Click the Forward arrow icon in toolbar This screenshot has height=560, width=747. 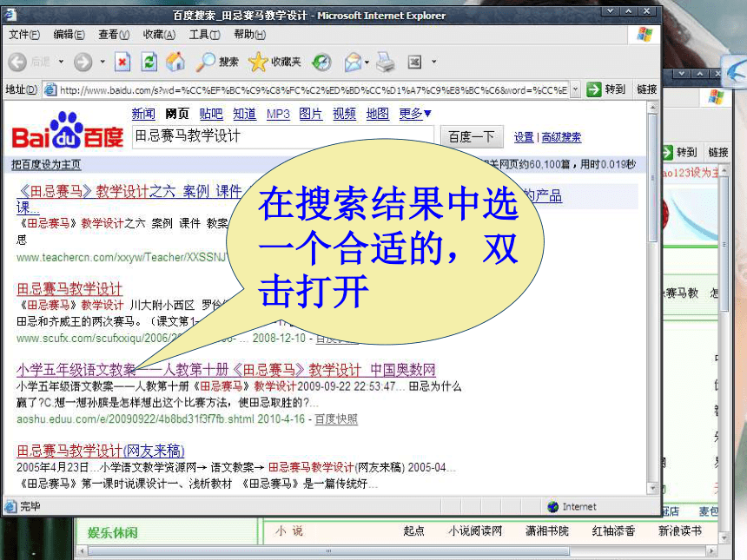tap(83, 62)
